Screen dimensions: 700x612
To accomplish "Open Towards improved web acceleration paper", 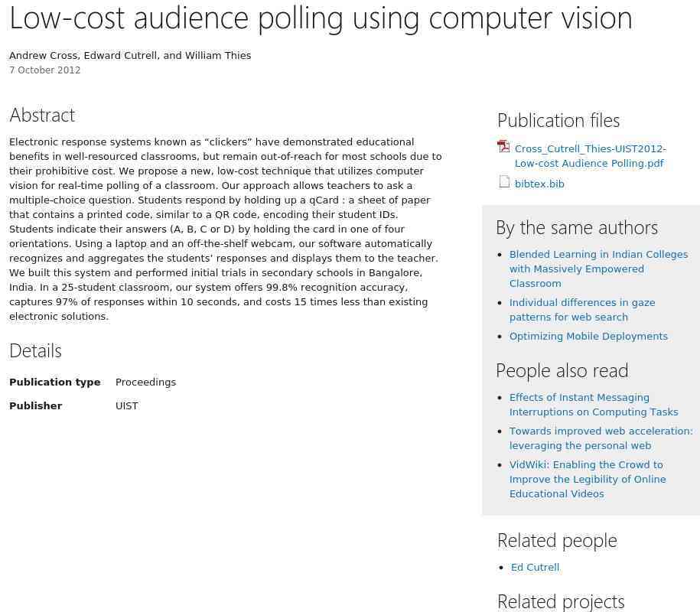I will click(601, 438).
